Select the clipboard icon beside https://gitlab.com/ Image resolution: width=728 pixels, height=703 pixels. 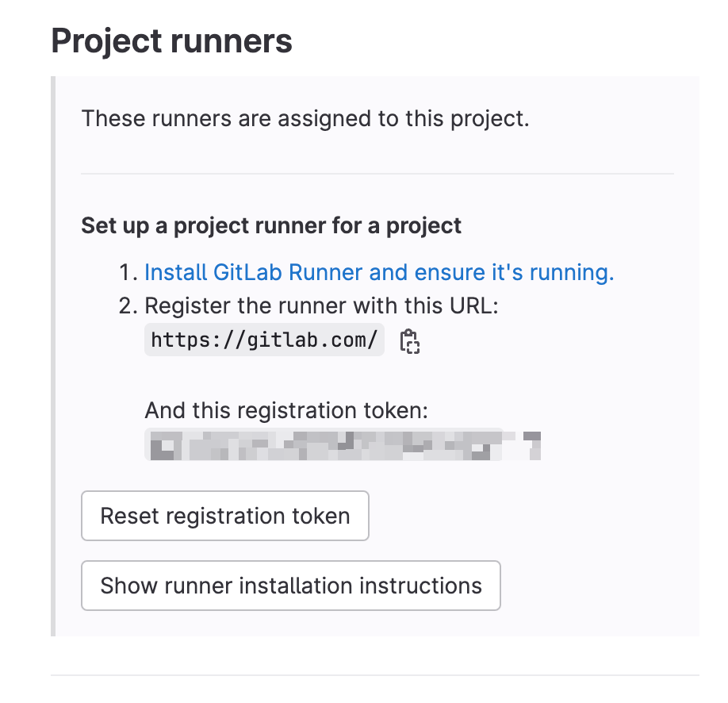[x=410, y=340]
